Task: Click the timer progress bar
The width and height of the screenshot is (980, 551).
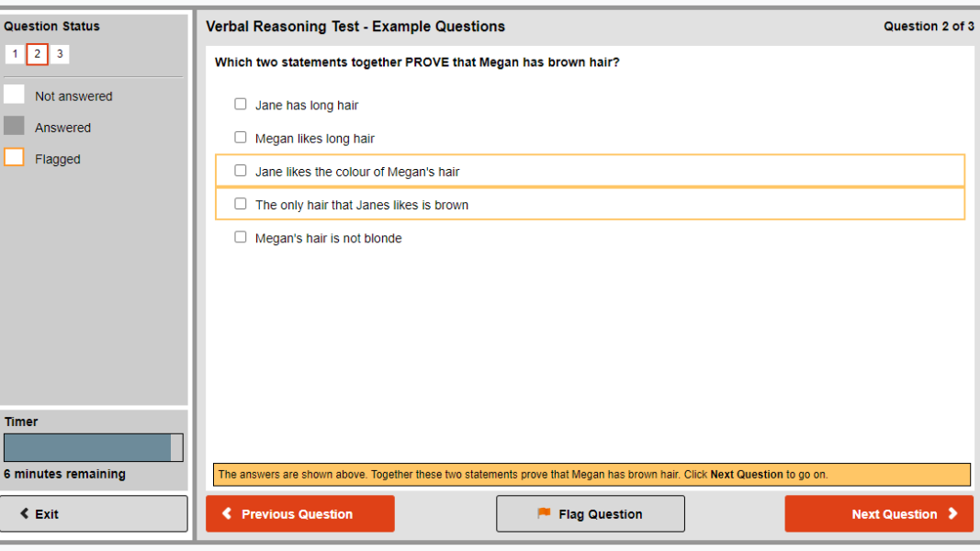Action: [92, 447]
